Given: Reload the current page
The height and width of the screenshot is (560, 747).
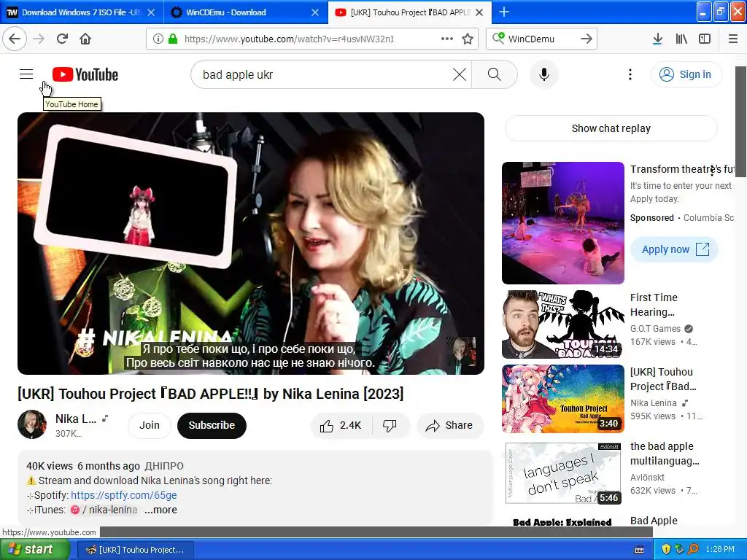Looking at the screenshot, I should click(x=63, y=39).
